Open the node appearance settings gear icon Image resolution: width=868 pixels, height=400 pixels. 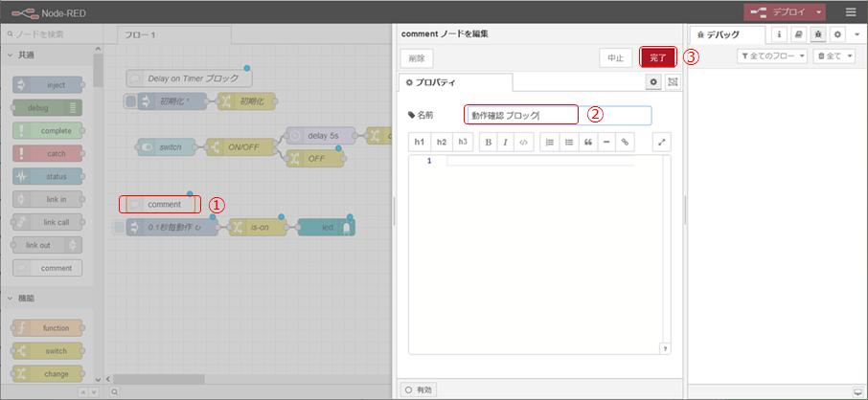pyautogui.click(x=653, y=82)
